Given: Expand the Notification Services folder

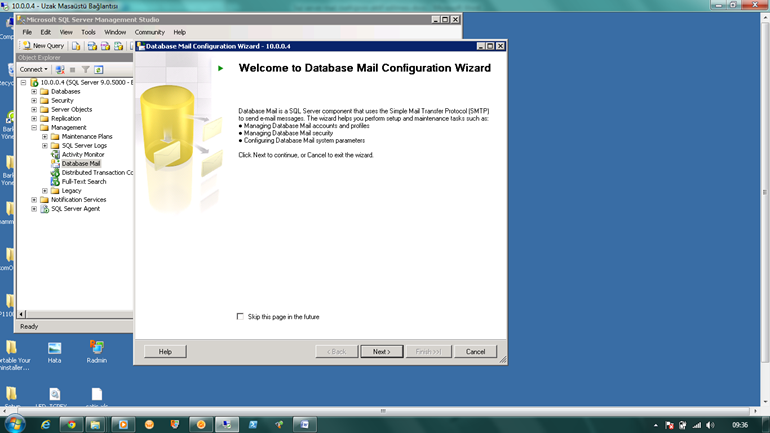Looking at the screenshot, I should pyautogui.click(x=34, y=200).
